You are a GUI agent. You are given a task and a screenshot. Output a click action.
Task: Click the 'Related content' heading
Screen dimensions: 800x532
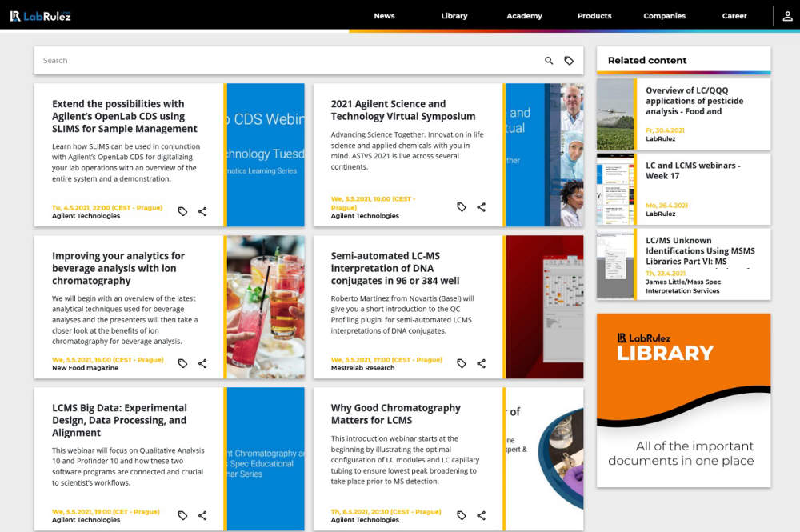coord(647,60)
